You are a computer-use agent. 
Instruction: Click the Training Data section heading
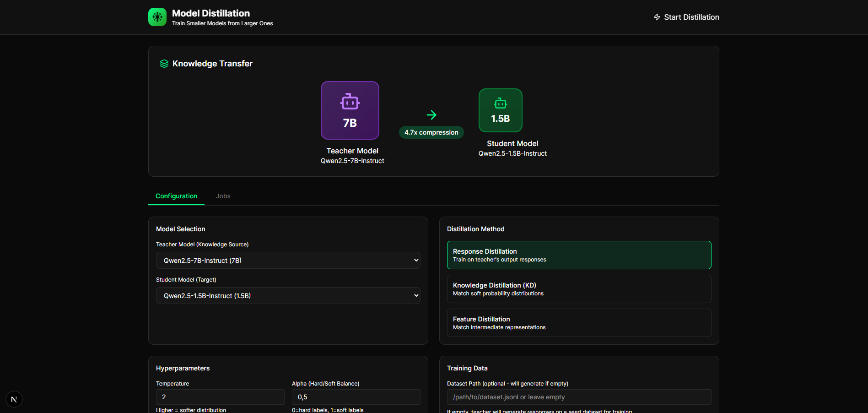point(467,368)
